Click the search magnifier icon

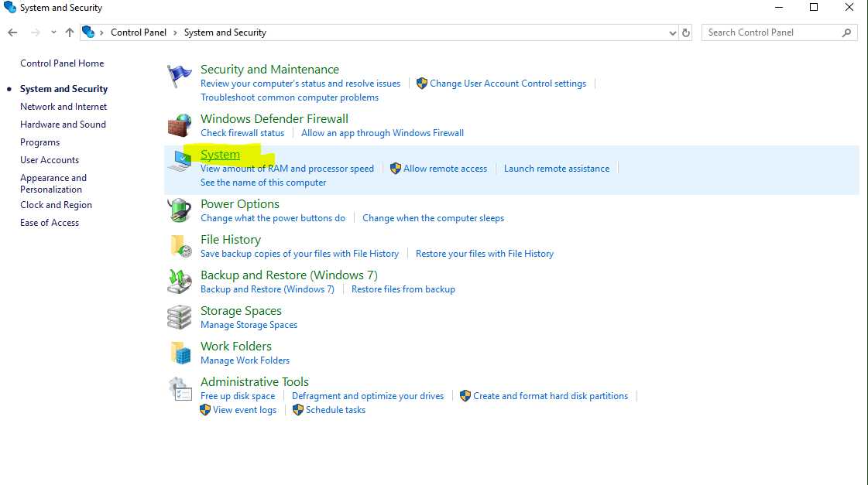coord(846,32)
